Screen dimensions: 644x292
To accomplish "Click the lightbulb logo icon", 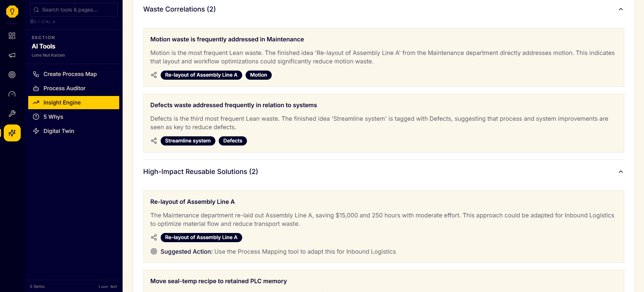I will point(12,12).
